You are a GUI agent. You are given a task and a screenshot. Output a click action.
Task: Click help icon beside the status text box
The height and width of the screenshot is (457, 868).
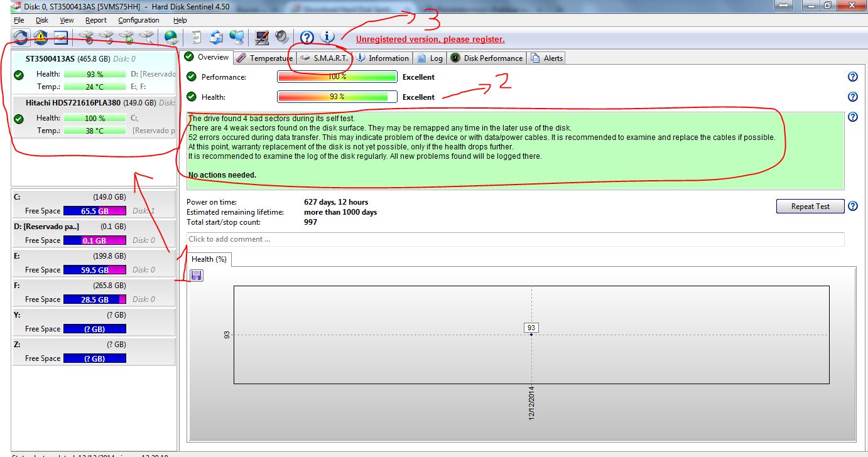pyautogui.click(x=853, y=117)
